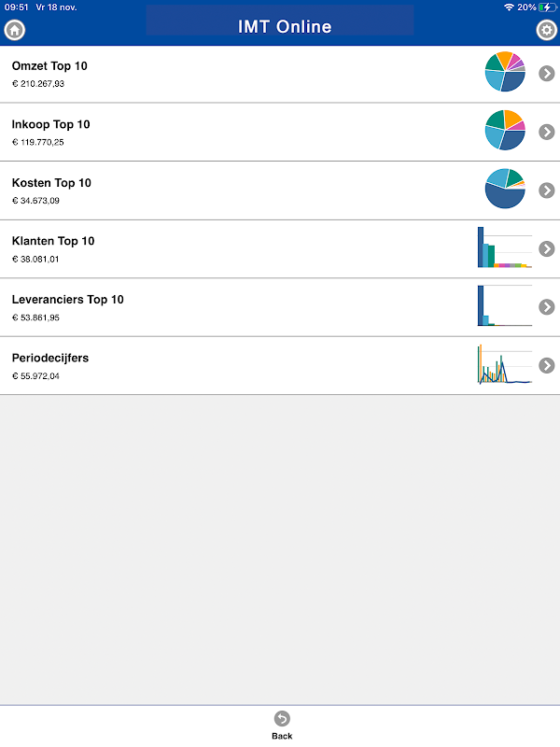The width and height of the screenshot is (560, 747).
Task: Open the Periodecijfers line chart thumbnail
Action: pos(505,364)
